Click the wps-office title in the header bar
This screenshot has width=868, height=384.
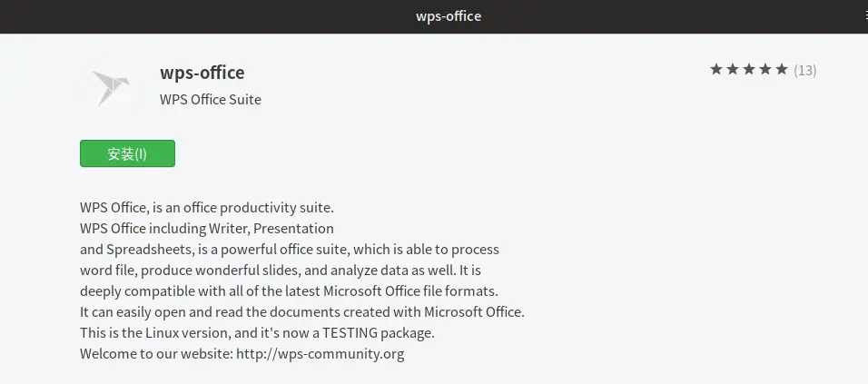pos(449,16)
